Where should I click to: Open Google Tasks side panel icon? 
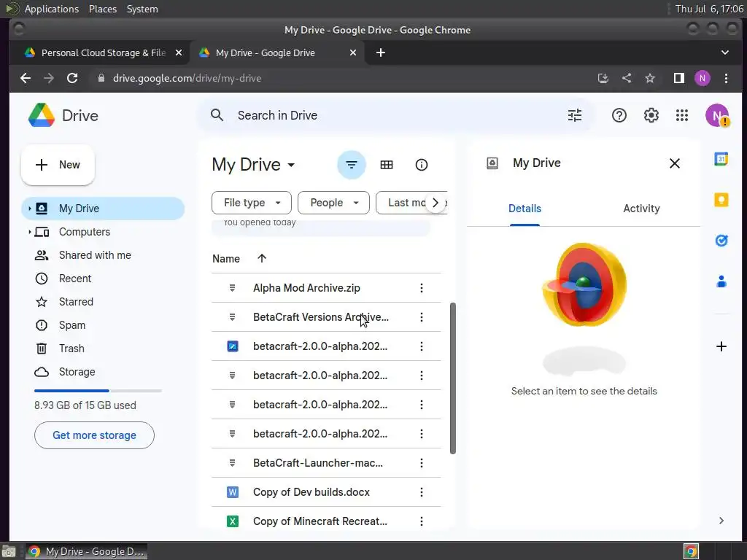click(721, 241)
